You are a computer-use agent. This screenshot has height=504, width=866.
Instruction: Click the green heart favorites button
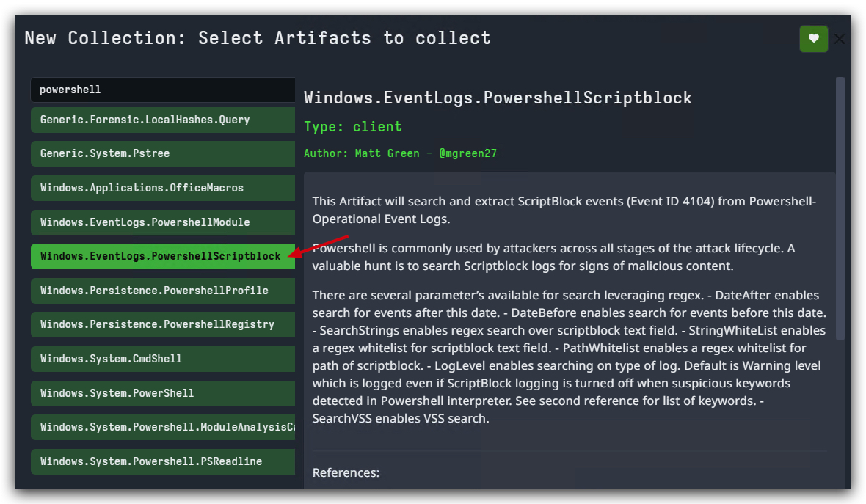tap(814, 39)
